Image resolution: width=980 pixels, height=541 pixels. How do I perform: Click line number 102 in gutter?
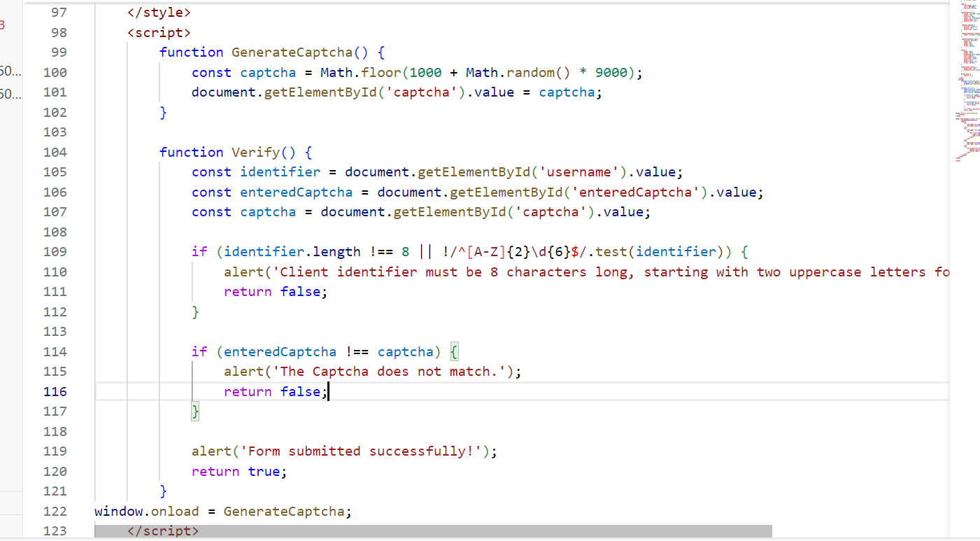pyautogui.click(x=55, y=112)
